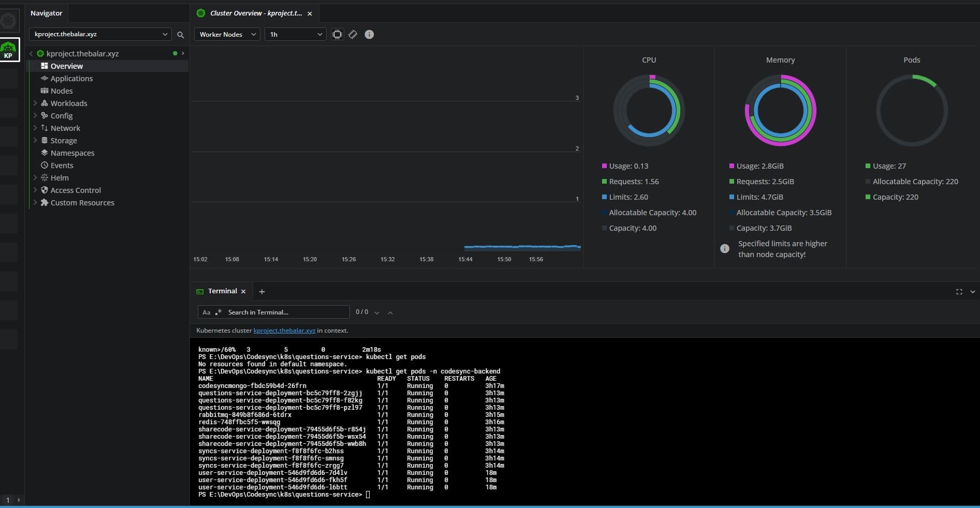Click kproject.thebalar.xyz link in terminal
The width and height of the screenshot is (980, 508).
point(284,331)
